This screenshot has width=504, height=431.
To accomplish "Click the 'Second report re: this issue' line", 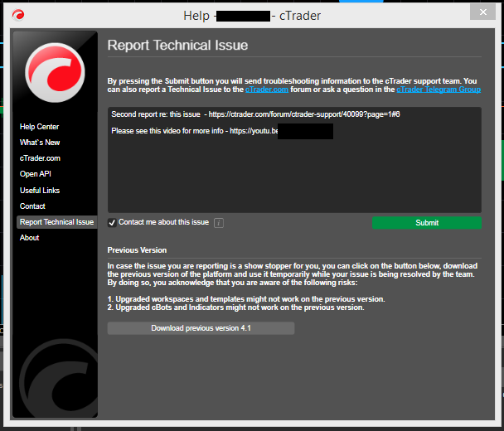I will tap(255, 114).
